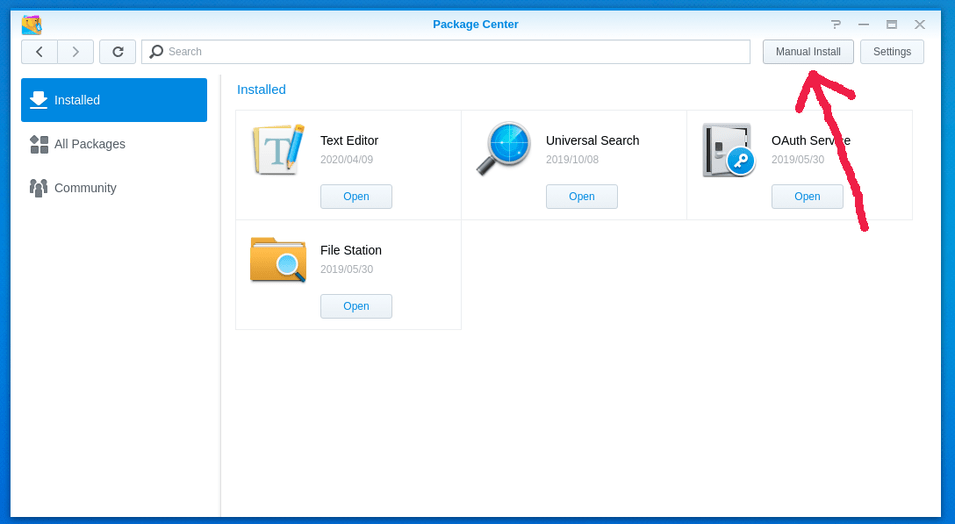Click the Installed section heading
Image resolution: width=955 pixels, height=524 pixels.
click(x=261, y=90)
